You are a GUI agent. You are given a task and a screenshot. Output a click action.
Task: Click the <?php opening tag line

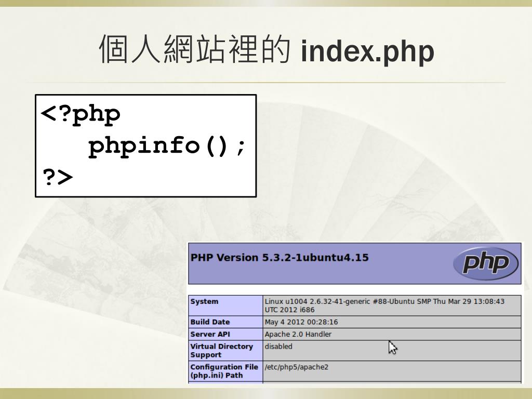81,114
